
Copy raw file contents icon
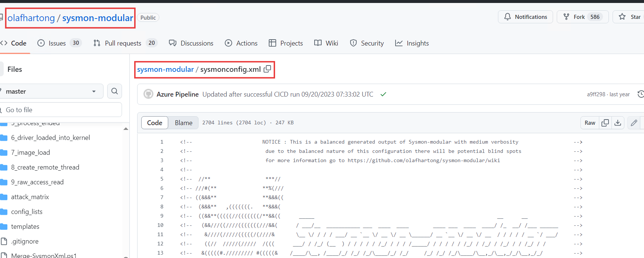click(x=605, y=123)
